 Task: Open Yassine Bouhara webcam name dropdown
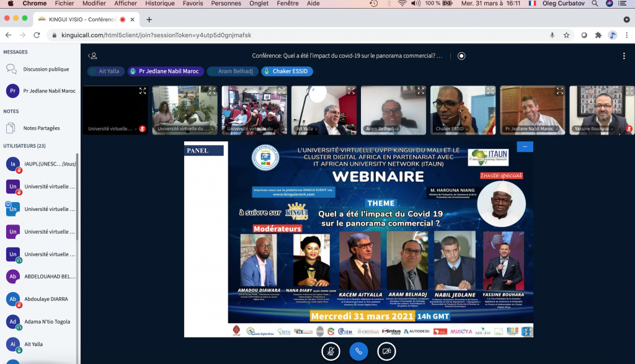point(593,129)
